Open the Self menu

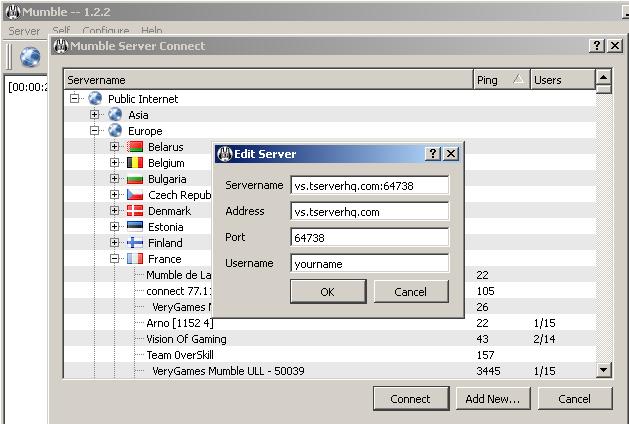pos(61,30)
